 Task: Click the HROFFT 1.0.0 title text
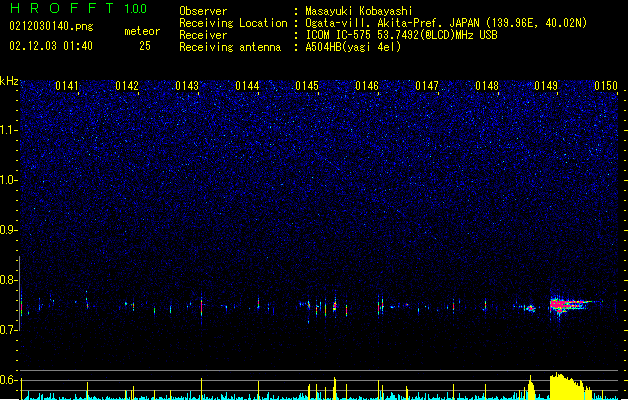click(78, 8)
